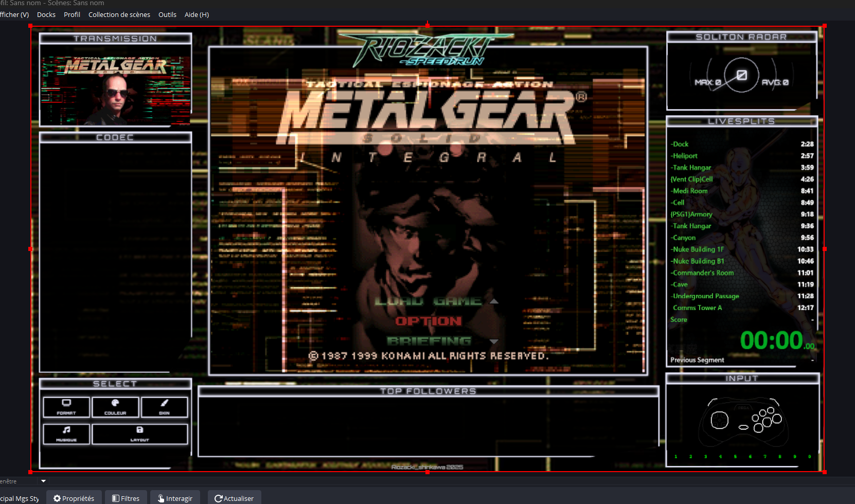Open the Aide (H) menu
The image size is (855, 504).
point(197,14)
